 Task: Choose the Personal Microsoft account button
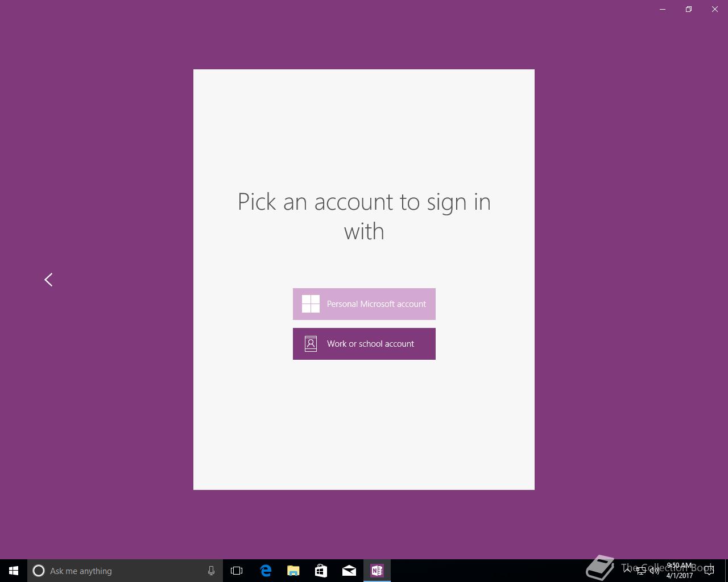pos(364,304)
